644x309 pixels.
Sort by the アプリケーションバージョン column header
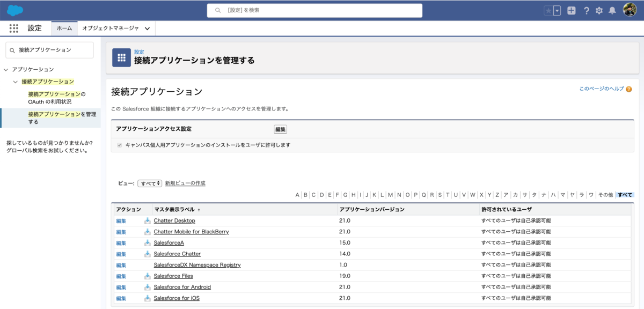371,209
